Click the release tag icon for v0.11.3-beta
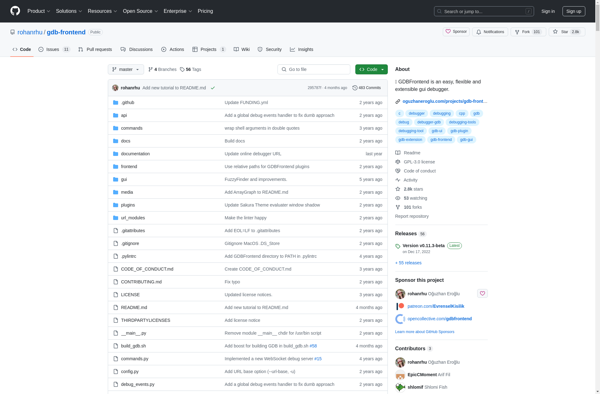Image resolution: width=600 pixels, height=394 pixels. point(398,246)
